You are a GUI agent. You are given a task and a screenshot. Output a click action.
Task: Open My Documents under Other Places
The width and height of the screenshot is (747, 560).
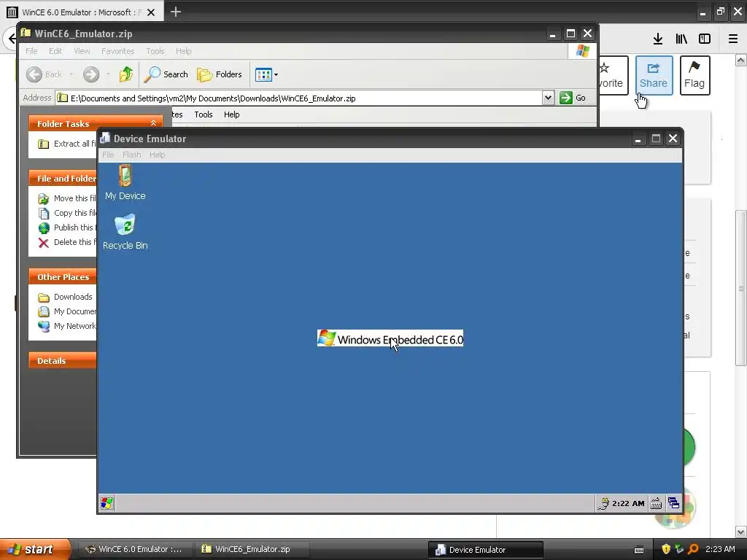coord(66,311)
